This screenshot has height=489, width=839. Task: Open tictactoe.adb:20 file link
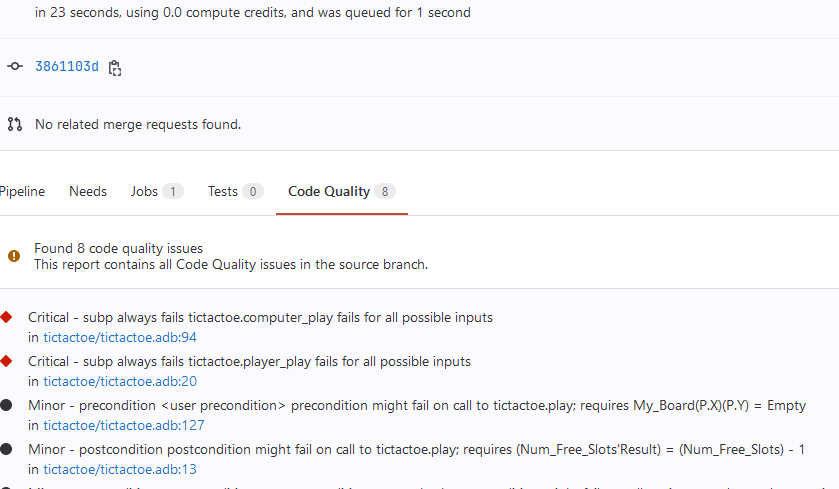pos(120,381)
